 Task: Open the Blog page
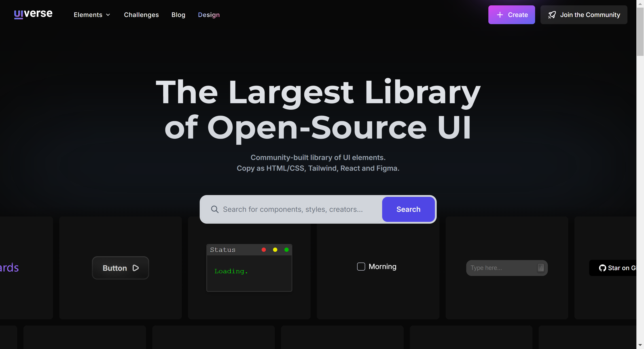[178, 15]
